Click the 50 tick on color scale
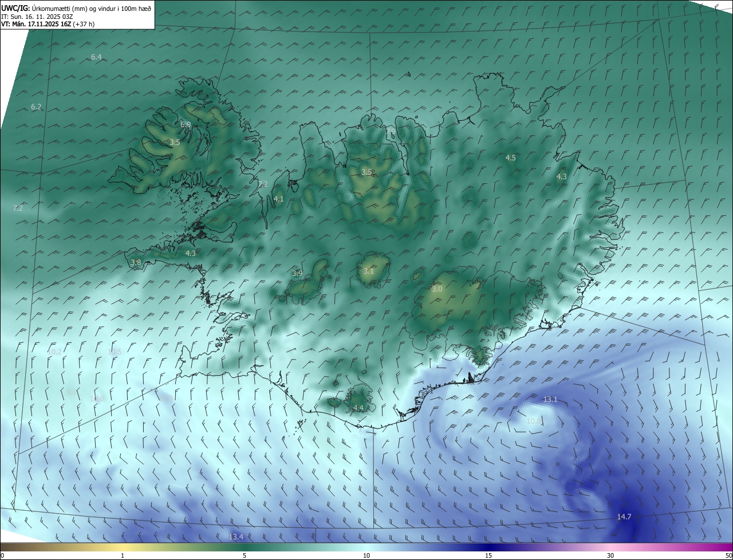The image size is (733, 560). click(x=728, y=555)
